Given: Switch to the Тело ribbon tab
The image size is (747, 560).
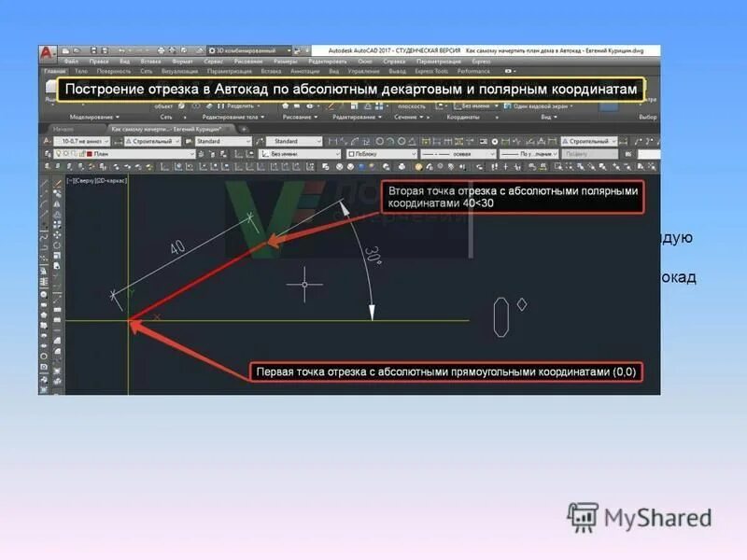Looking at the screenshot, I should click(x=81, y=72).
